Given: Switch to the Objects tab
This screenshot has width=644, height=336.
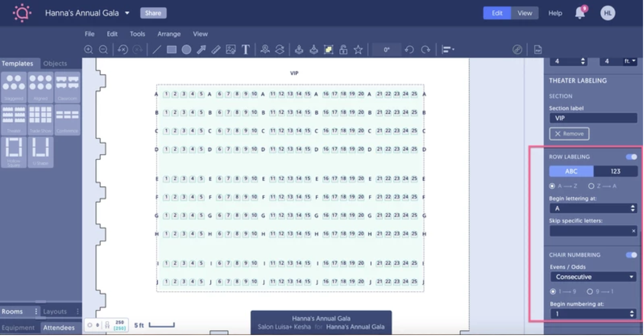Looking at the screenshot, I should [55, 63].
